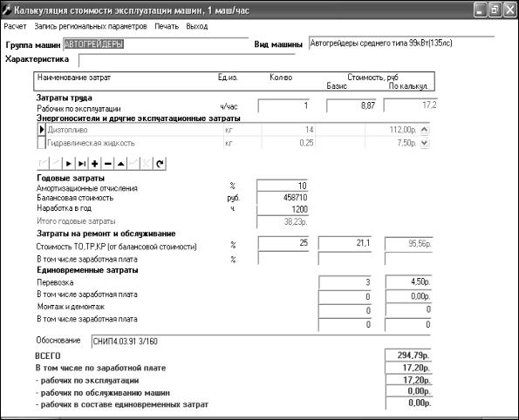The image size is (519, 420).
Task: Click the grayed cancel-edit X icon
Action: [147, 163]
